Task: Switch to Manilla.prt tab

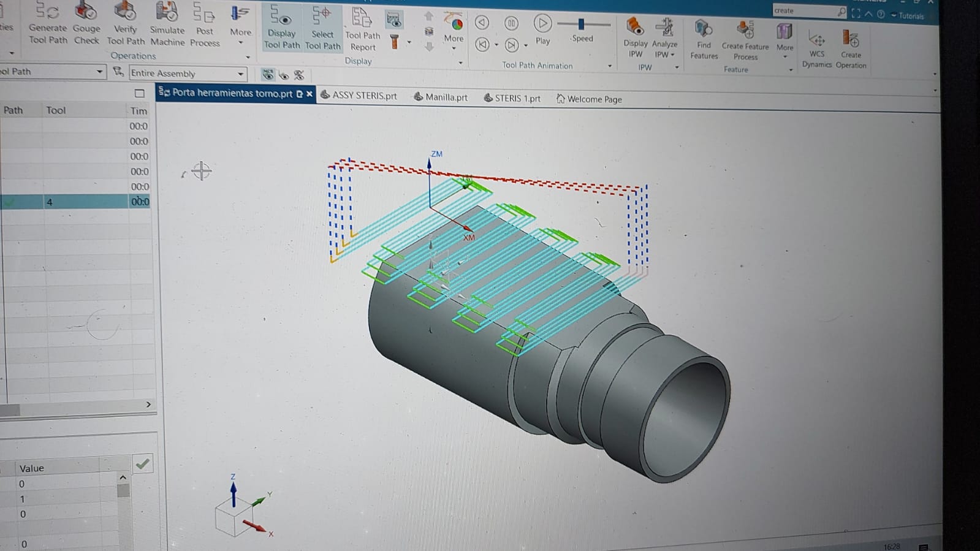Action: point(441,97)
